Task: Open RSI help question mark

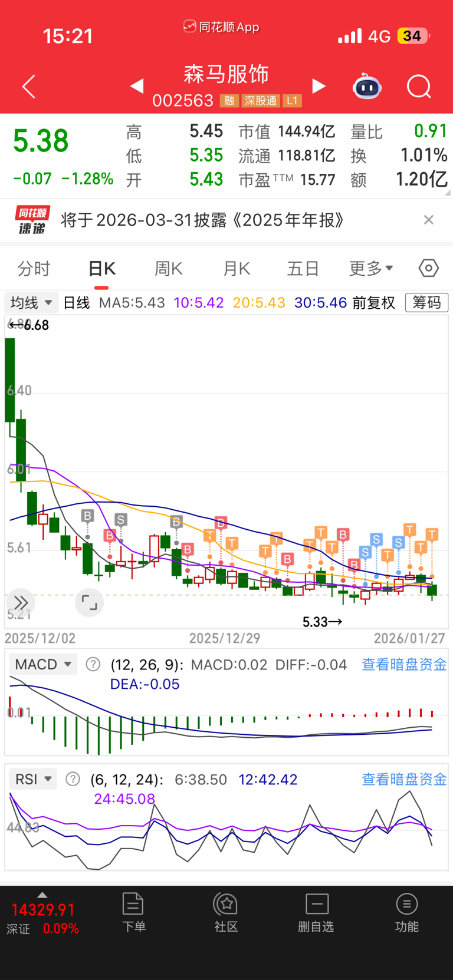Action: [73, 779]
